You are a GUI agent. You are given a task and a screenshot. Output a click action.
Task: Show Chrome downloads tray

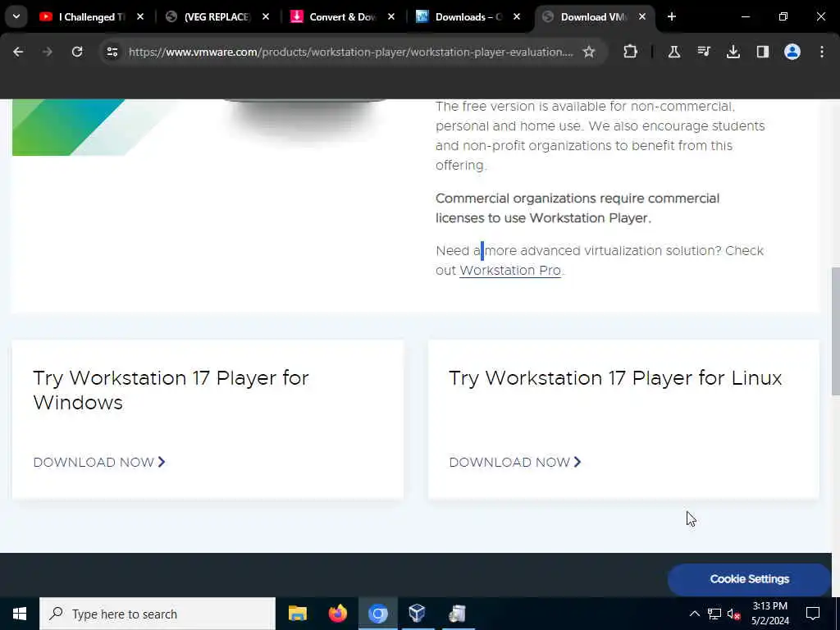733,52
